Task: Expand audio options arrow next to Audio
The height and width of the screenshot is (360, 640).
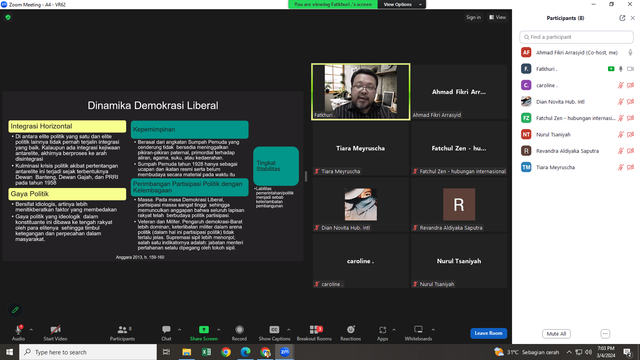Action: coord(31,329)
